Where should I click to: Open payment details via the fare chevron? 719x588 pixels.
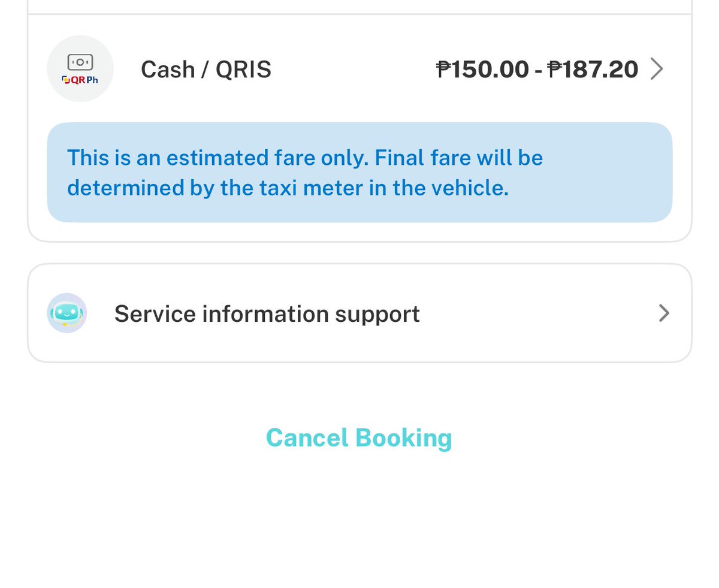click(657, 69)
